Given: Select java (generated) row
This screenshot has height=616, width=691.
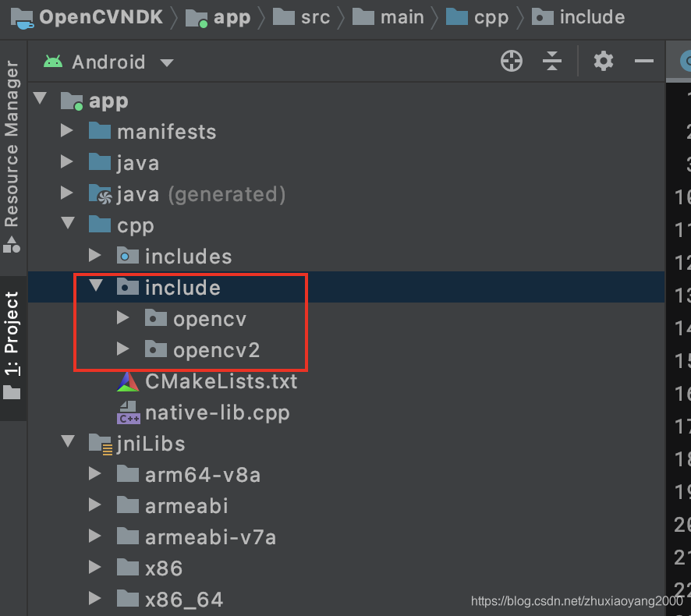Looking at the screenshot, I should coord(346,194).
